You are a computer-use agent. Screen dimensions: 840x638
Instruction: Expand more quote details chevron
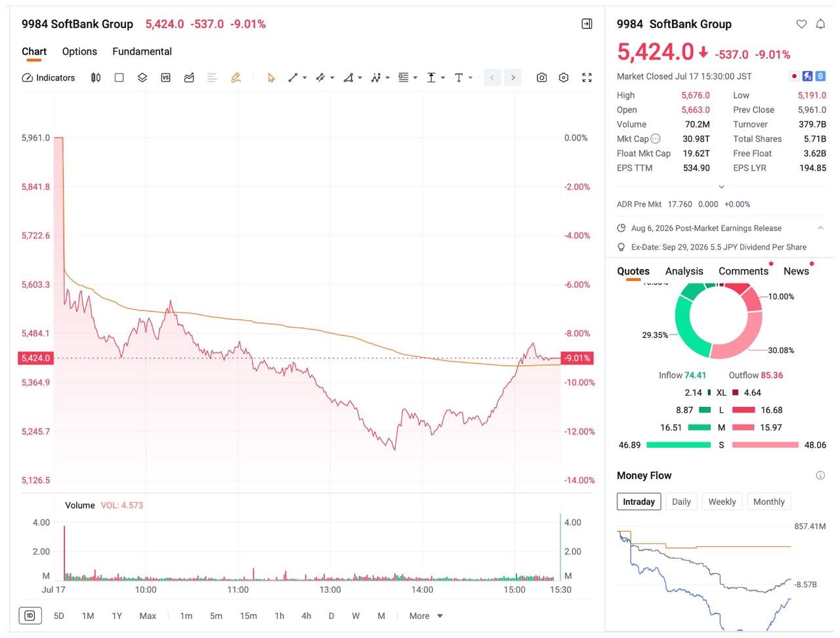(721, 187)
